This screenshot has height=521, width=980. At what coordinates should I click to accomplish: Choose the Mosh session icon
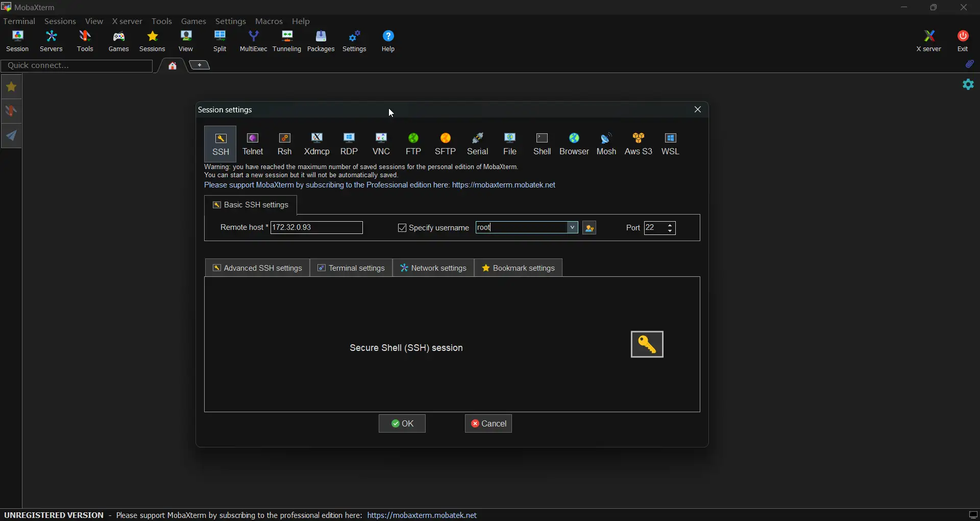coord(606,145)
